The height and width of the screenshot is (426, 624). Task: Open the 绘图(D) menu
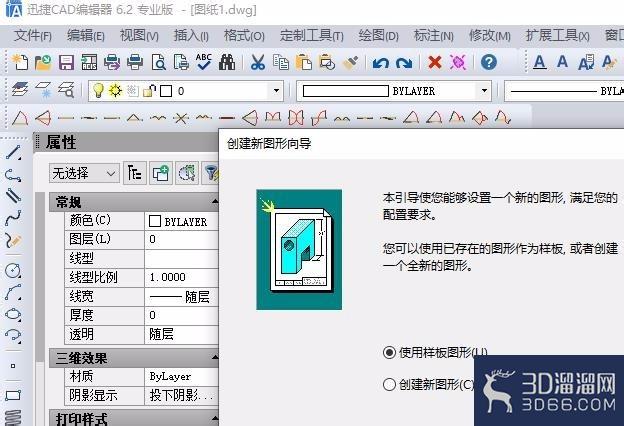point(378,36)
